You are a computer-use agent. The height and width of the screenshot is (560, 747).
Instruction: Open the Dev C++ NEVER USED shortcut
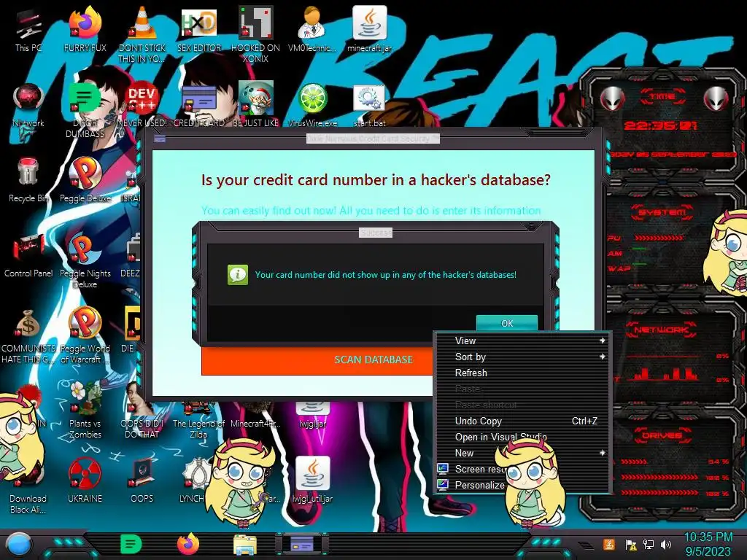point(142,105)
